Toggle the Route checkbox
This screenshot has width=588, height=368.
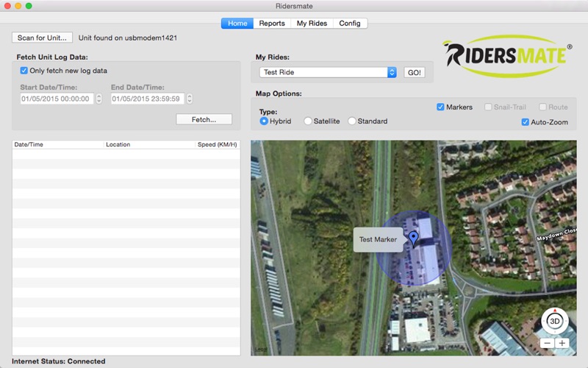pyautogui.click(x=542, y=107)
